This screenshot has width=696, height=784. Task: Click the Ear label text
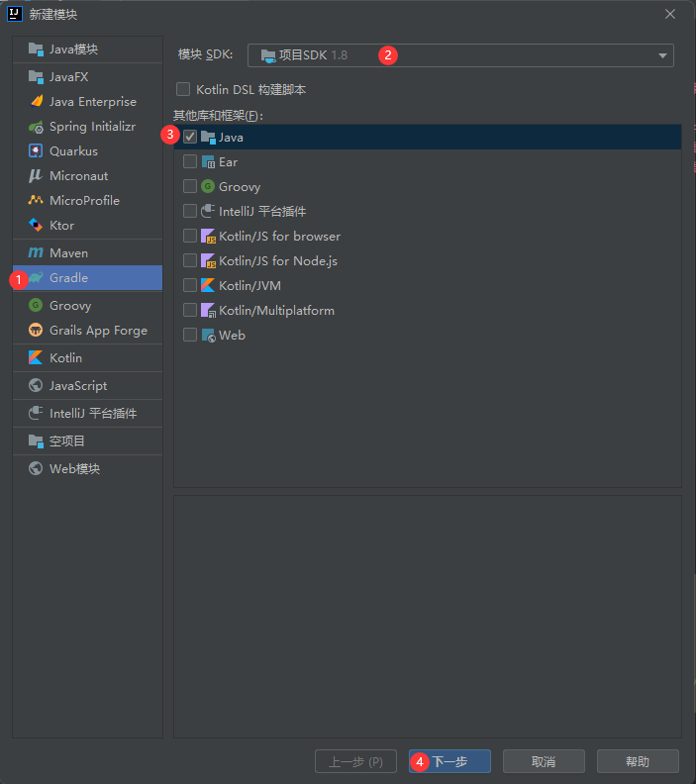[x=228, y=162]
